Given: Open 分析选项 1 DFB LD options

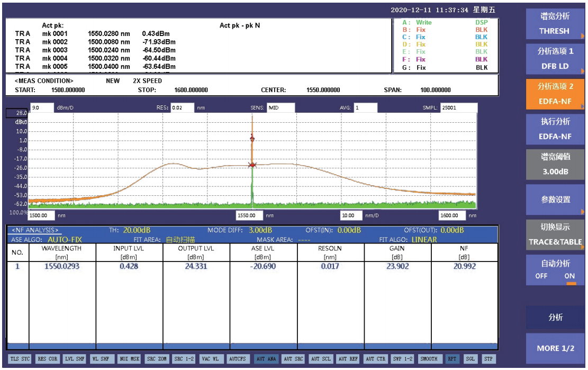Looking at the screenshot, I should [555, 59].
